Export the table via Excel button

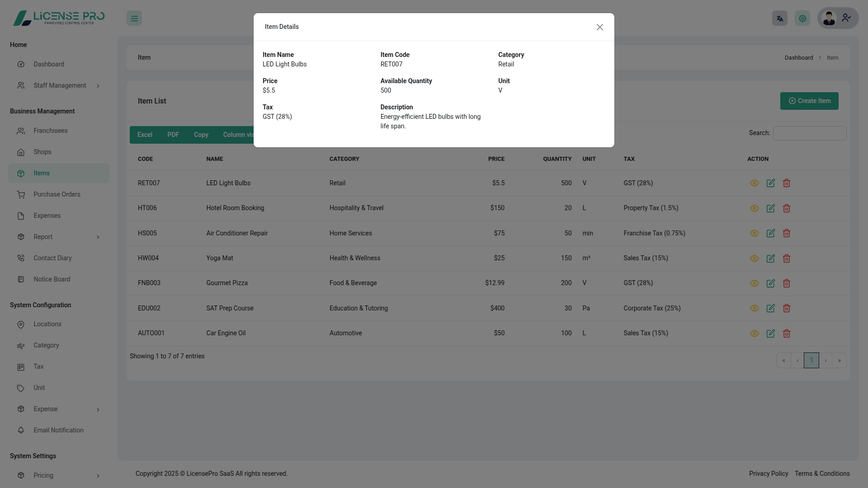coord(145,135)
